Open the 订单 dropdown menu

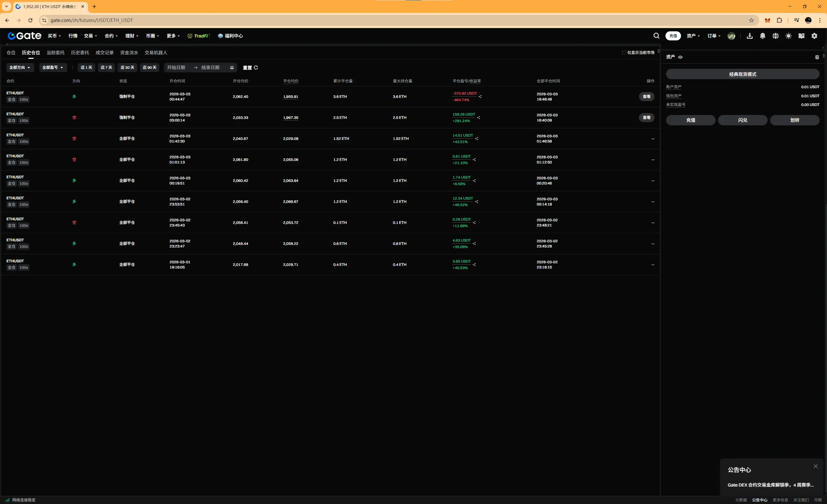pyautogui.click(x=714, y=36)
